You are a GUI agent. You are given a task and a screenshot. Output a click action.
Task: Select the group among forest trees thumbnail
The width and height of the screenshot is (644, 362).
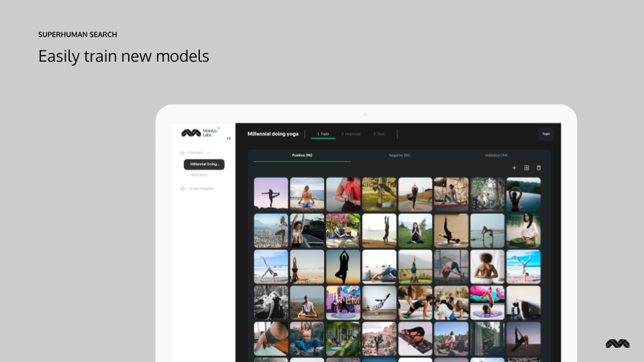pos(487,194)
